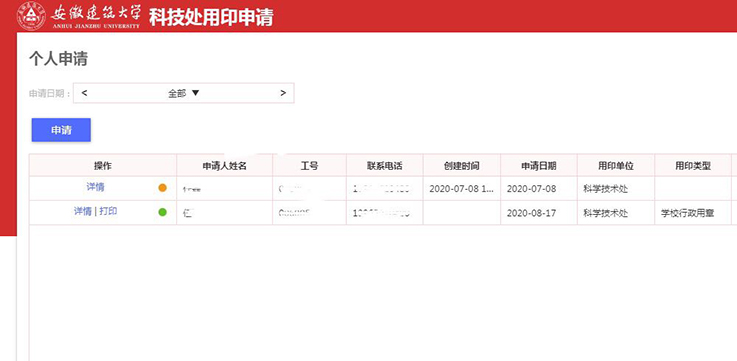Go to previous date with left arrow
The width and height of the screenshot is (737, 361).
point(85,93)
